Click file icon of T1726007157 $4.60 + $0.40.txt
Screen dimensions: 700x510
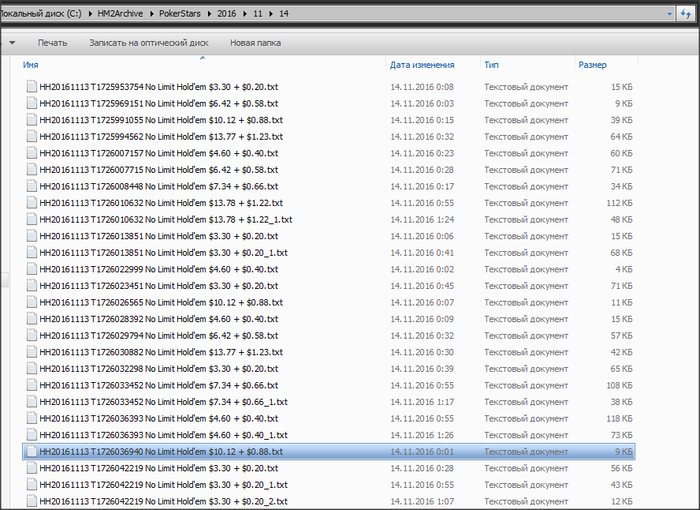(31, 153)
